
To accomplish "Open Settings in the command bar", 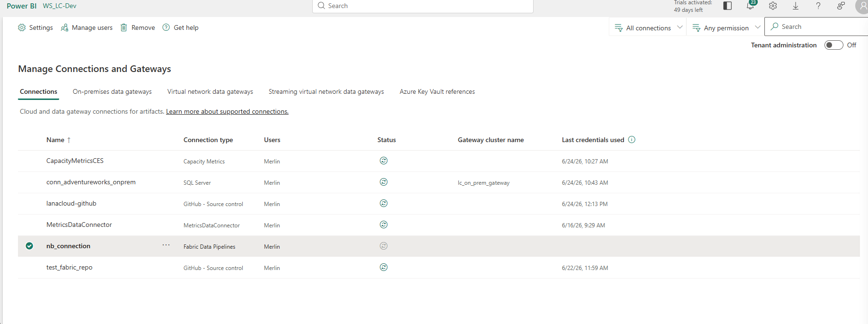I will [x=35, y=27].
